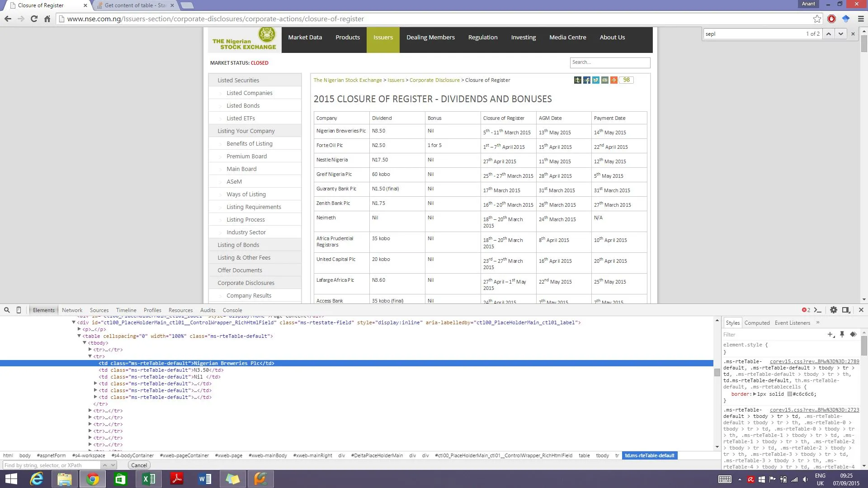The height and width of the screenshot is (488, 868).
Task: Expand the collapsed td just below the Nil cell
Action: tap(95, 384)
